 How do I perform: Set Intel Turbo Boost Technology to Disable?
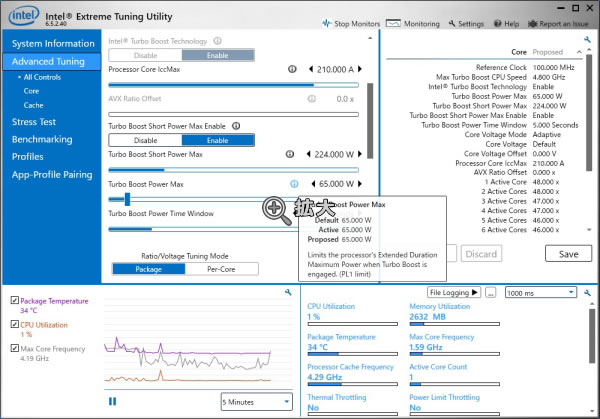pos(145,55)
